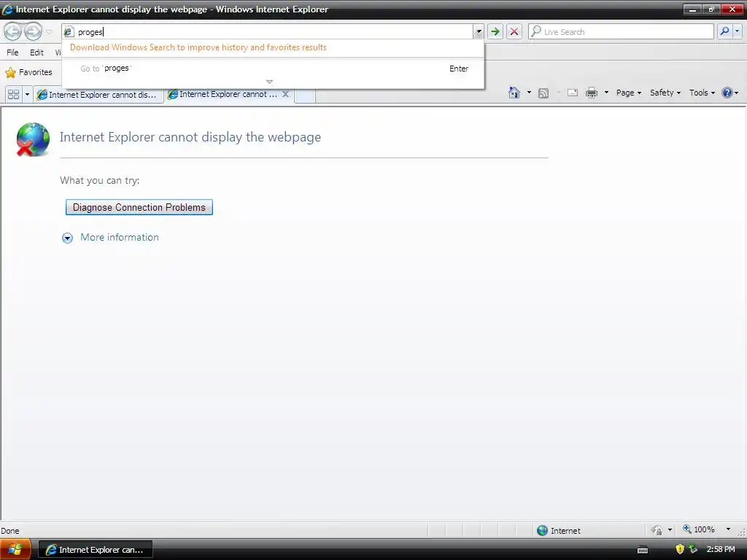Screen dimensions: 747x560
Task: Click the Read Mail envelope icon
Action: click(573, 93)
